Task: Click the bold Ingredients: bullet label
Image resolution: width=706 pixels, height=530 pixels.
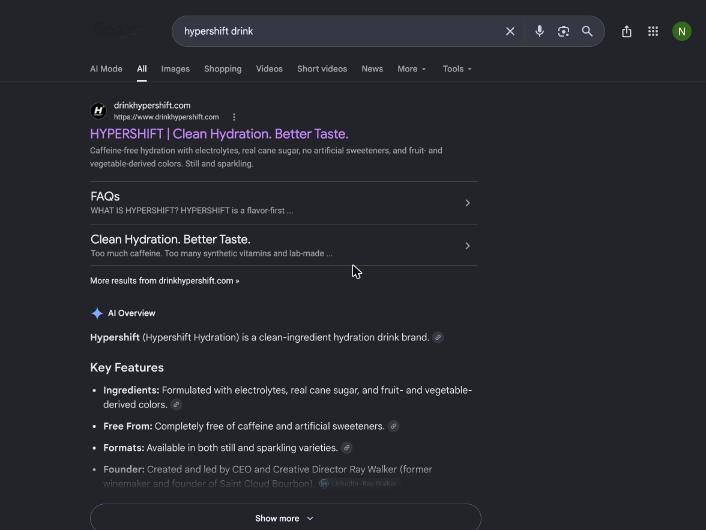Action: point(131,390)
